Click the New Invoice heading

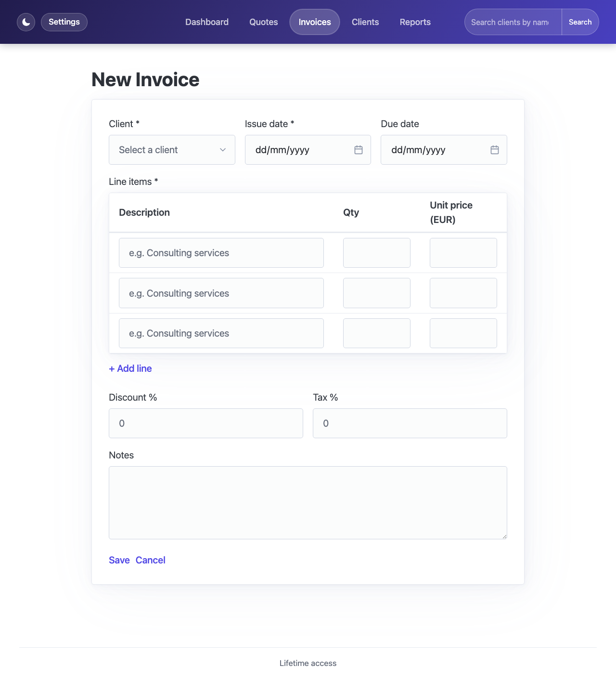pos(145,79)
